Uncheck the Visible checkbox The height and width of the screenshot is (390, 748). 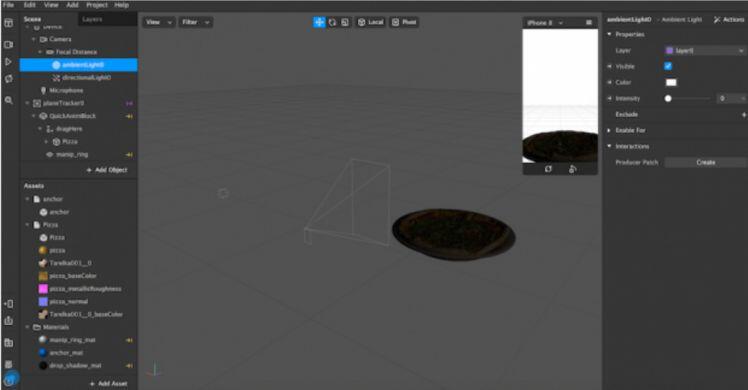tap(668, 66)
